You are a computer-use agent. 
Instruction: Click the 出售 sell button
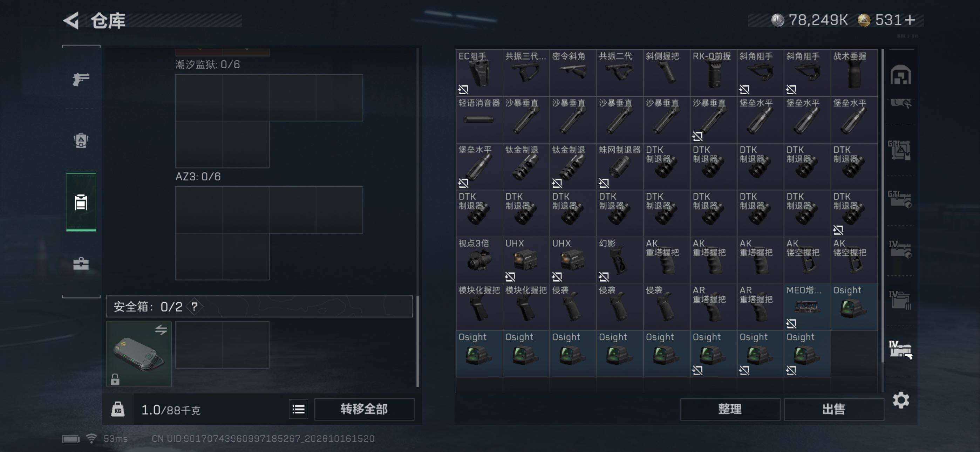pyautogui.click(x=833, y=409)
